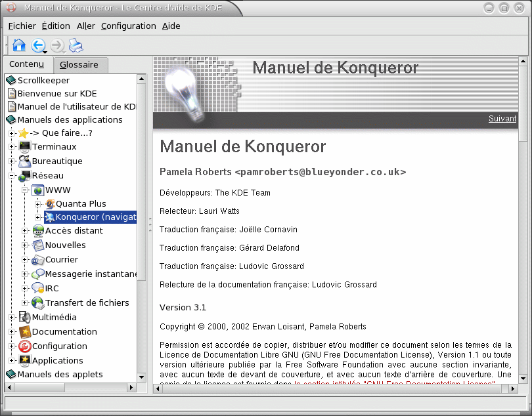The image size is (532, 416).
Task: Follow the Suivant link
Action: pos(502,119)
